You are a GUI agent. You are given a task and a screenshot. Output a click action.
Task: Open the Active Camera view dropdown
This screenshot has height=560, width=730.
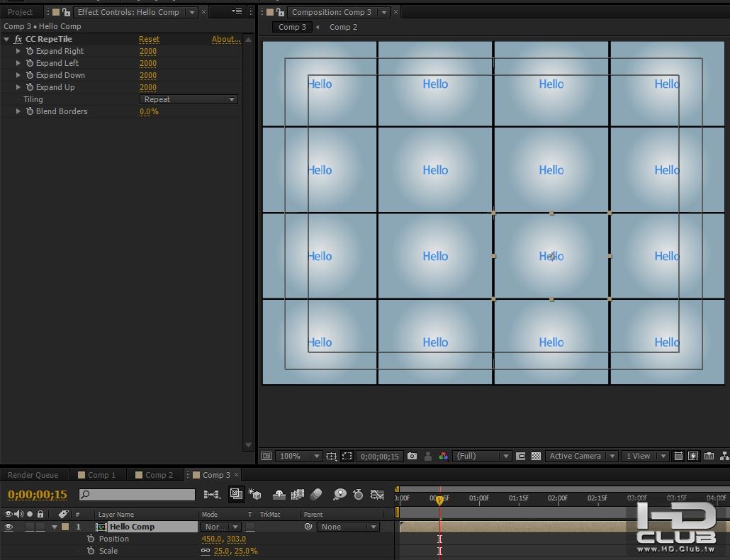tap(581, 457)
